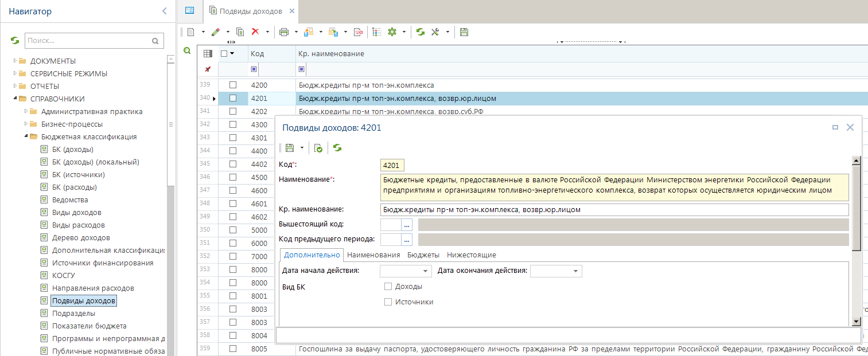The height and width of the screenshot is (356, 868).
Task: Tick the select-all checkbox in grid header
Action: pos(224,53)
